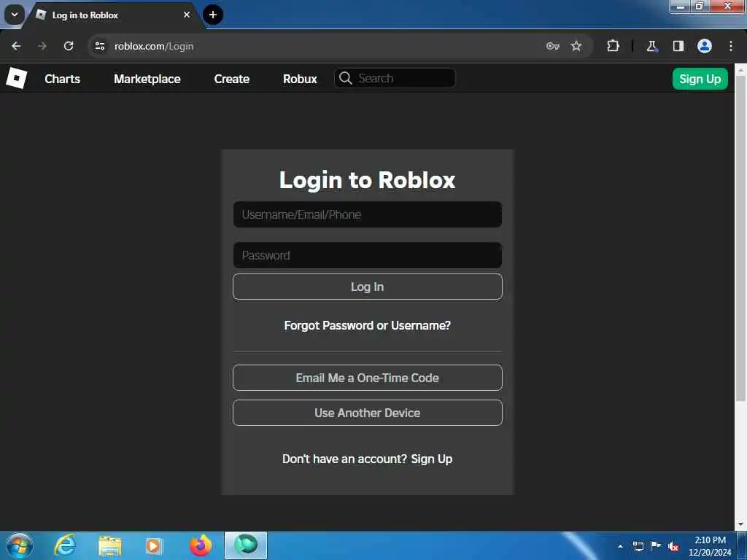Focus the Username/Email/Phone field
This screenshot has height=560, width=747.
(x=368, y=214)
